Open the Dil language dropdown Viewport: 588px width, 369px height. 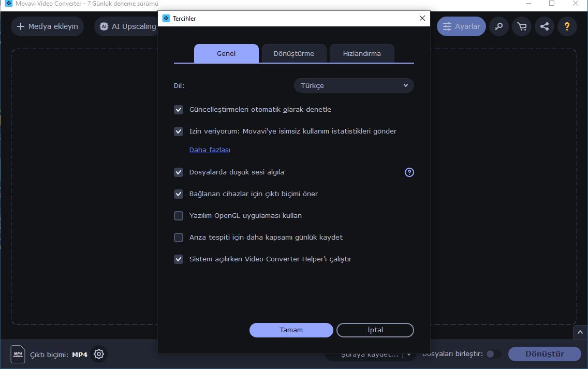[x=354, y=85]
